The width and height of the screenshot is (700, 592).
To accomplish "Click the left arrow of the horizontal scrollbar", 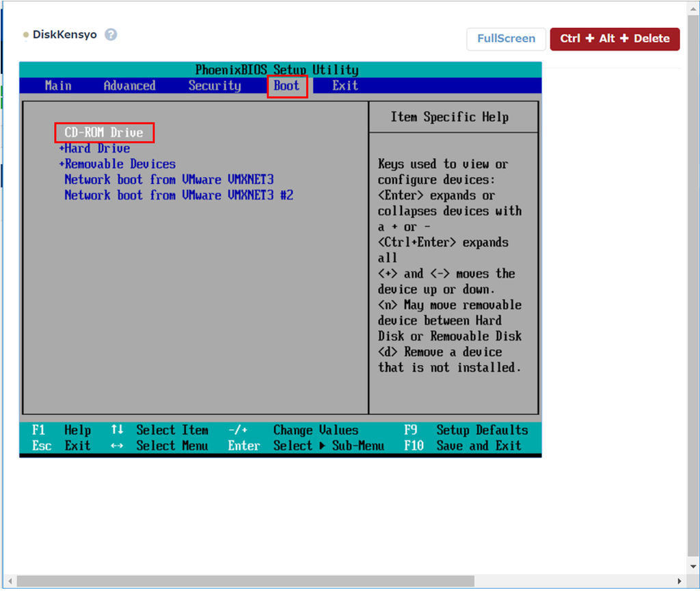I will coord(9,581).
